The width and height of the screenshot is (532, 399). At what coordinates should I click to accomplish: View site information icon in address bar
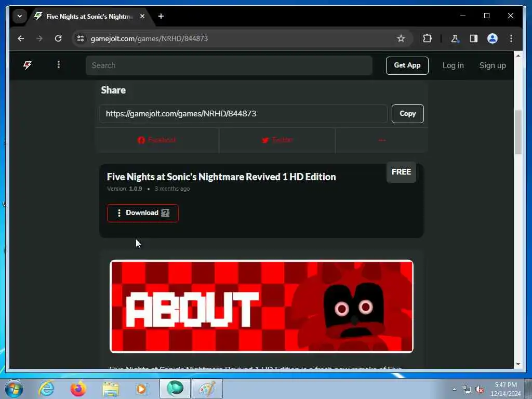point(81,38)
